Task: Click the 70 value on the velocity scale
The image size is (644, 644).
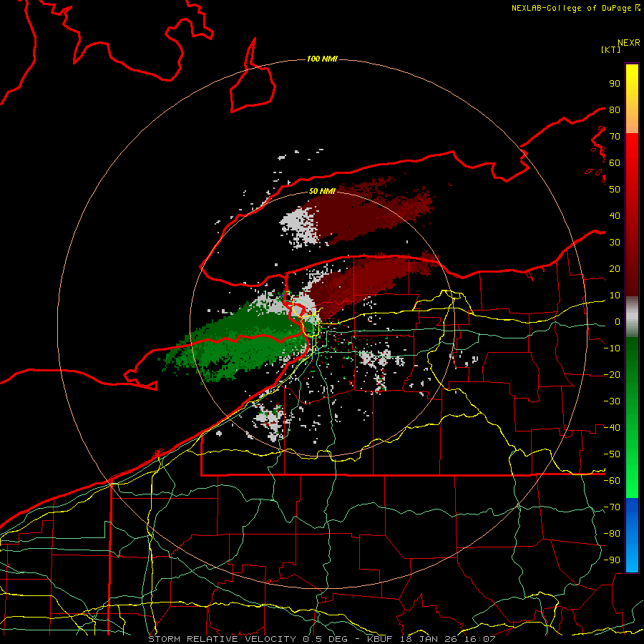Action: (615, 137)
